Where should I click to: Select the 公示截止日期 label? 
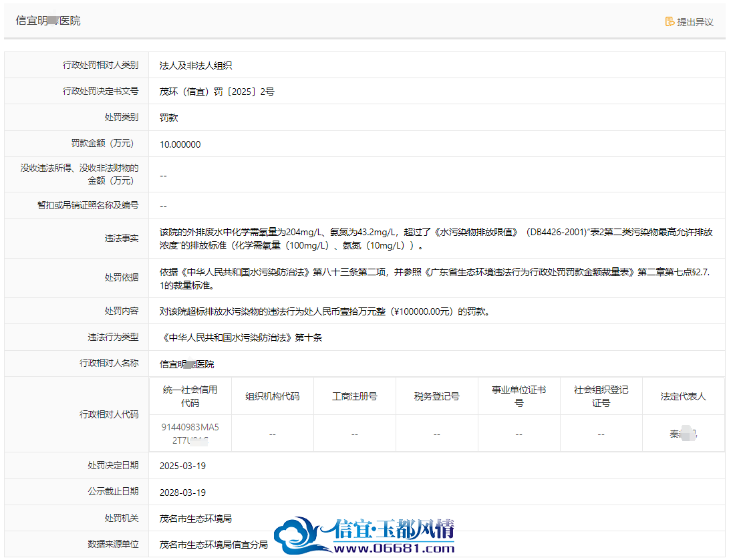pyautogui.click(x=113, y=491)
